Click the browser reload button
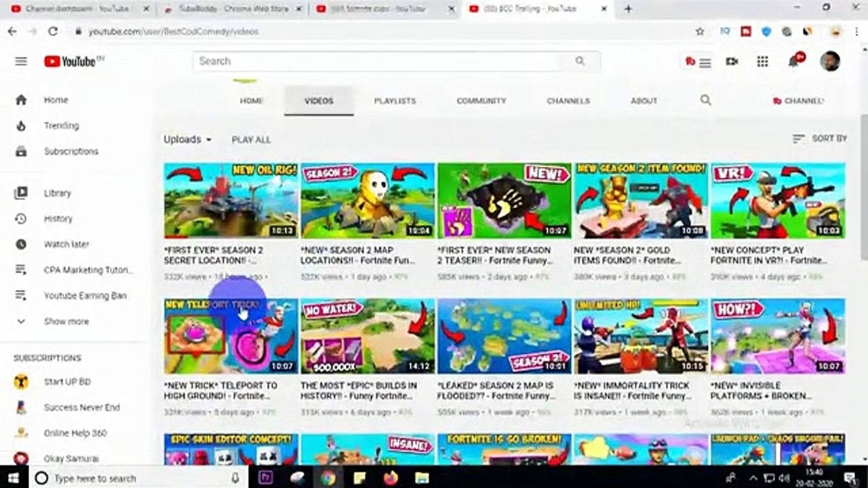The width and height of the screenshot is (868, 488). click(53, 31)
